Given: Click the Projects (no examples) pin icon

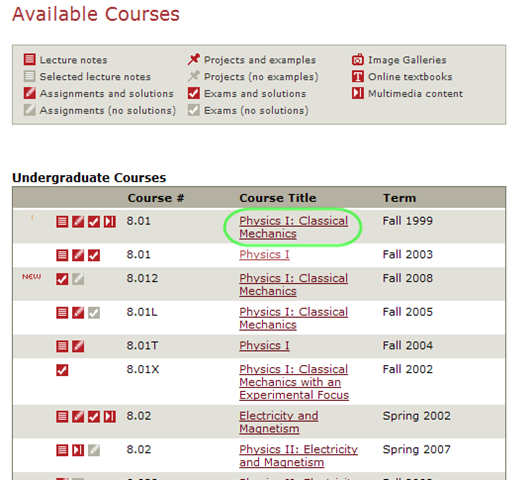Looking at the screenshot, I should pos(194,76).
